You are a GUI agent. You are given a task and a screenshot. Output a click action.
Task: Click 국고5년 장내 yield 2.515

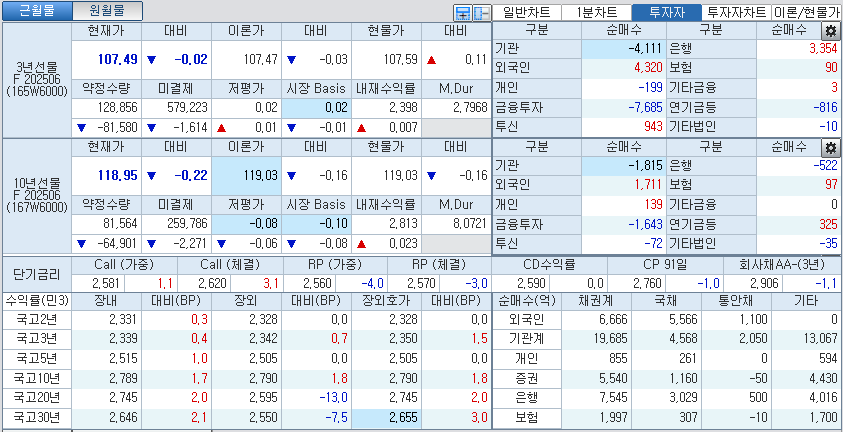point(123,358)
